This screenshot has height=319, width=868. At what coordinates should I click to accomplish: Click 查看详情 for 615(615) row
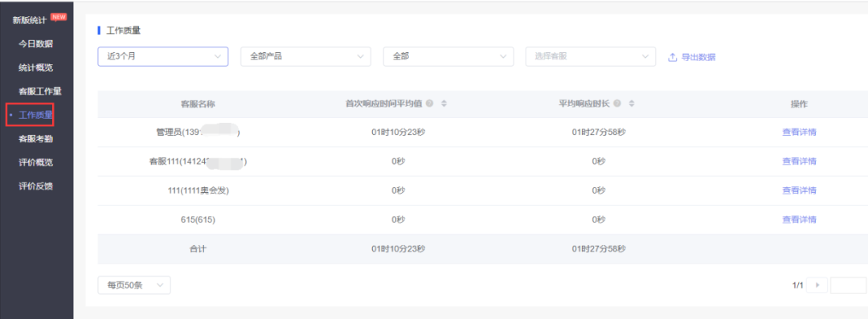pos(799,220)
